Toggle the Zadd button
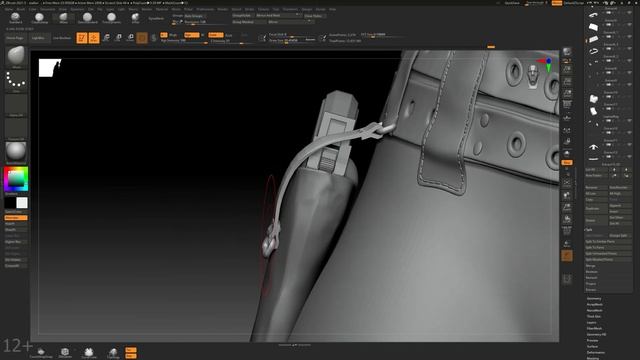640x360 pixels. pos(216,35)
